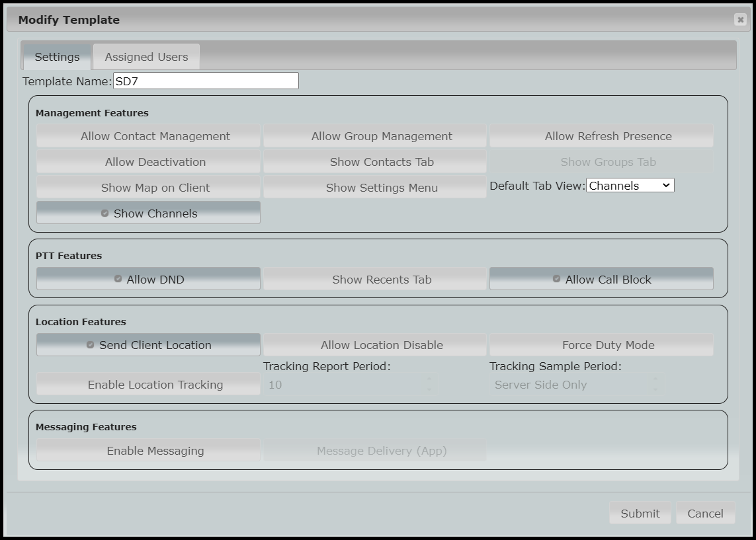Image resolution: width=756 pixels, height=540 pixels.
Task: Disable Allow Call Block
Action: [601, 278]
